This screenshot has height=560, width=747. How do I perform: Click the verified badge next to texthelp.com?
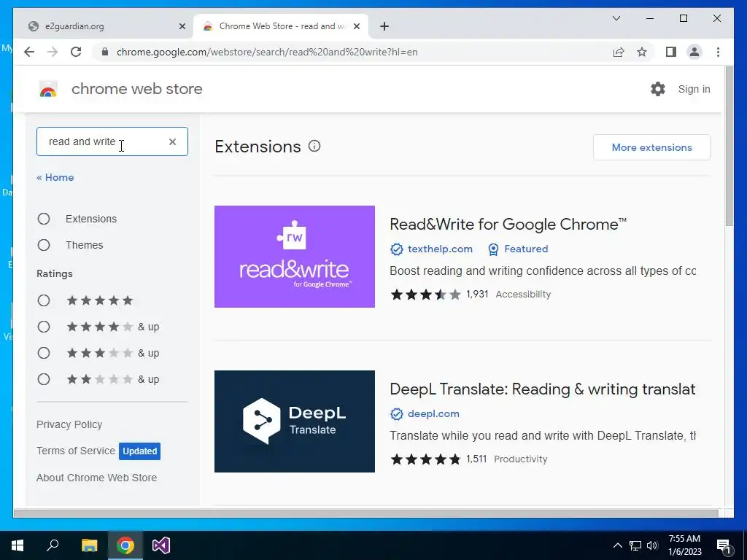[396, 249]
